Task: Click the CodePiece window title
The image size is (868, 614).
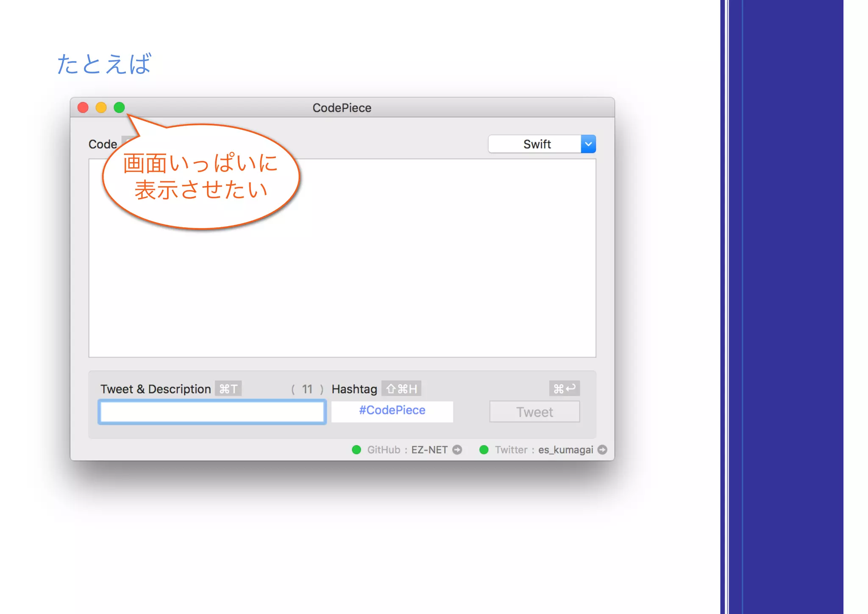Action: [342, 108]
